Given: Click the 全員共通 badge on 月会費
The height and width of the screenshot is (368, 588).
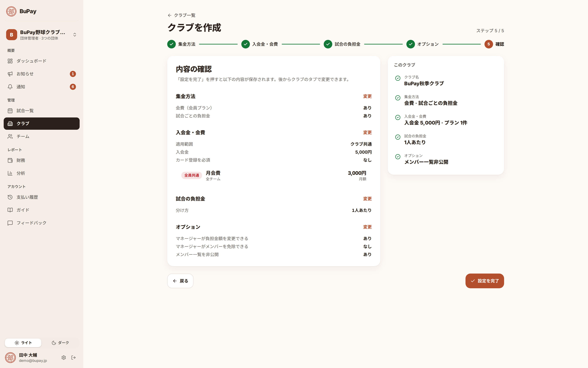Looking at the screenshot, I should tap(192, 175).
